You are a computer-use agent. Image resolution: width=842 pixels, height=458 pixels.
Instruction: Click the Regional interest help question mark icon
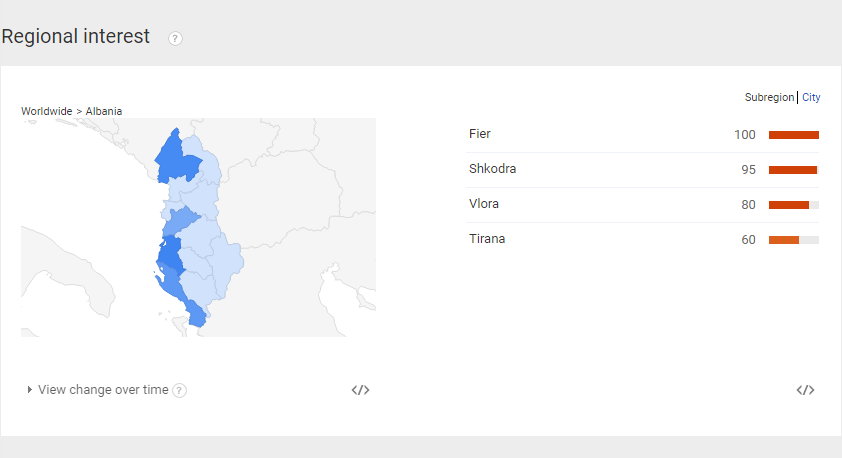175,39
